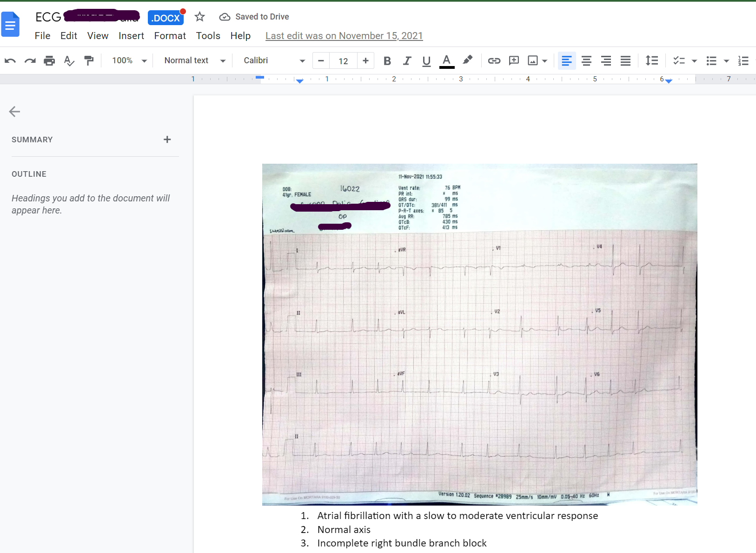Open line and paragraph spacing options

click(652, 60)
